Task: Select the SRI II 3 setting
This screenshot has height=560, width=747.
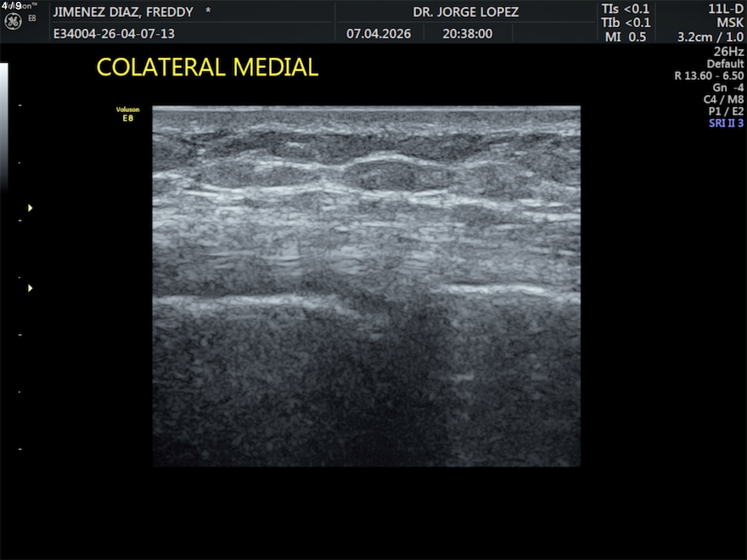Action: coord(726,123)
